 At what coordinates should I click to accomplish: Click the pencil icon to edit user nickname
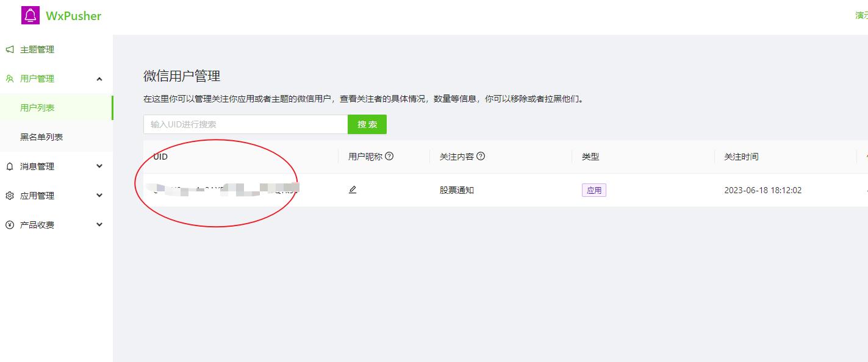pos(352,190)
